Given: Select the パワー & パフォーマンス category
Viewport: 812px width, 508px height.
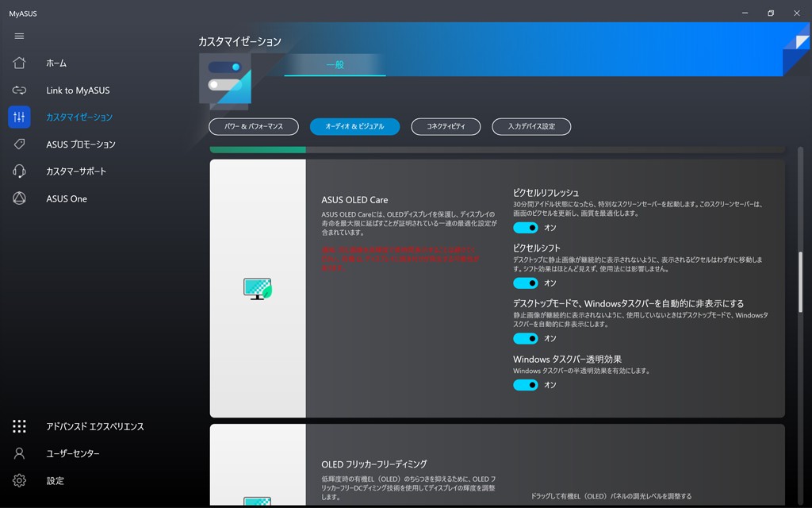Looking at the screenshot, I should click(x=254, y=126).
